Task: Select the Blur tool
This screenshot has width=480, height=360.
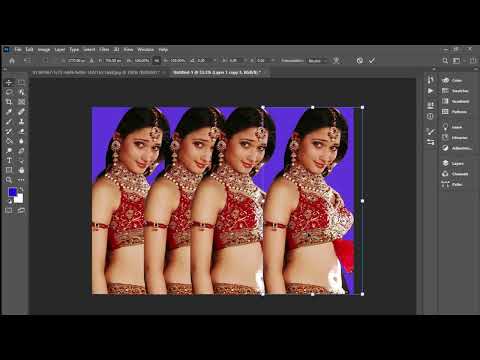Action: [21, 141]
